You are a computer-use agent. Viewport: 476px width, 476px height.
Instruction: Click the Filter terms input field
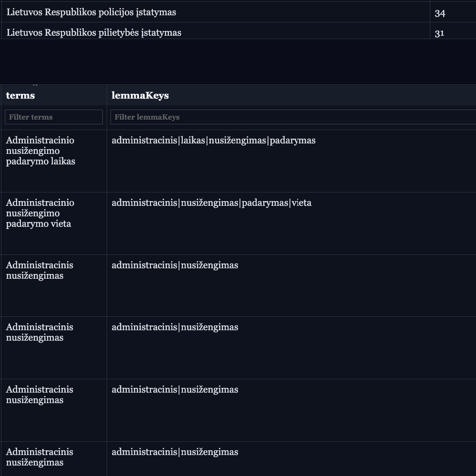point(53,117)
